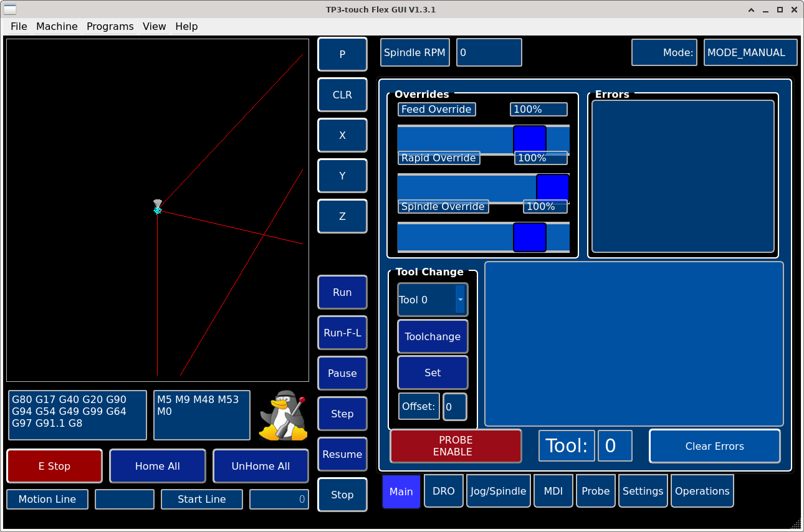Open the Programs menu
Viewport: 804px width, 532px height.
(x=110, y=26)
